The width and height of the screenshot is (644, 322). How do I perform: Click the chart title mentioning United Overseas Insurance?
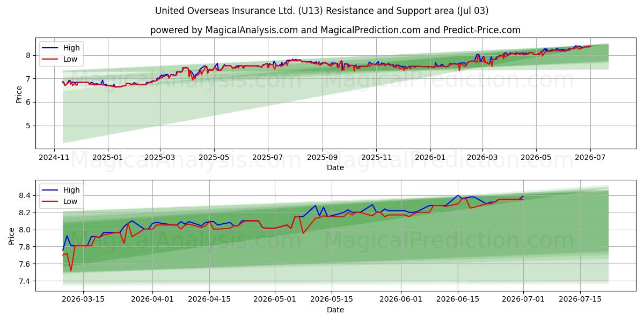(x=322, y=11)
